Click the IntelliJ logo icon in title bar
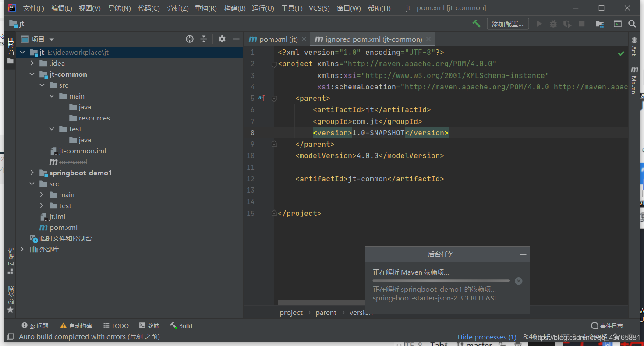 (12, 8)
